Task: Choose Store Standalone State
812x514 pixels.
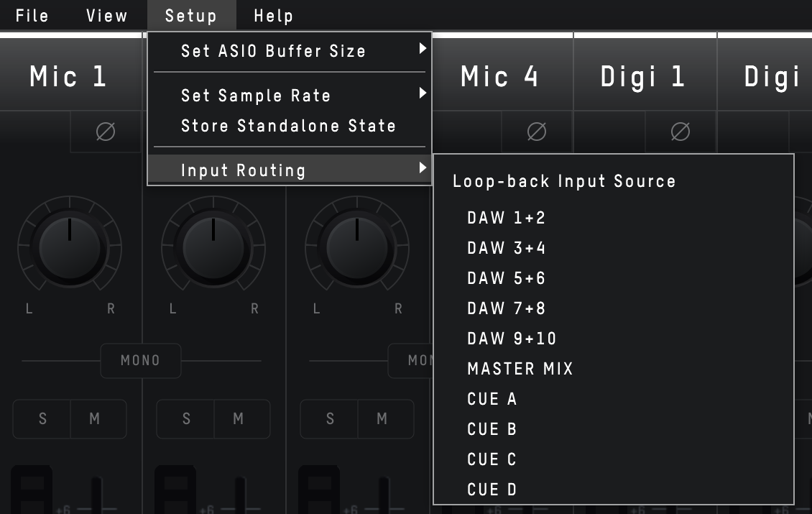Action: (x=290, y=125)
